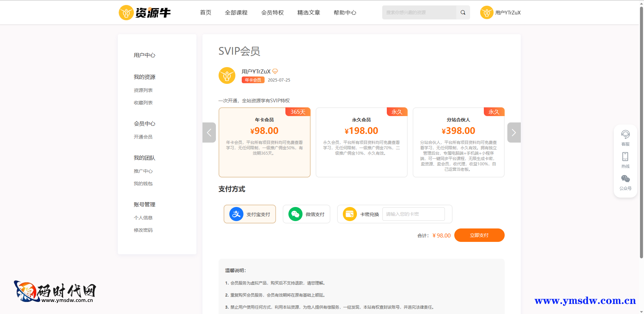
Task: Show next plans with right arrow
Action: 514,133
